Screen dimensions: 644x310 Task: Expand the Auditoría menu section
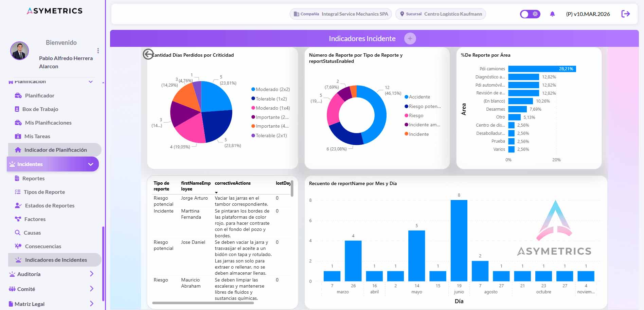[x=91, y=274]
